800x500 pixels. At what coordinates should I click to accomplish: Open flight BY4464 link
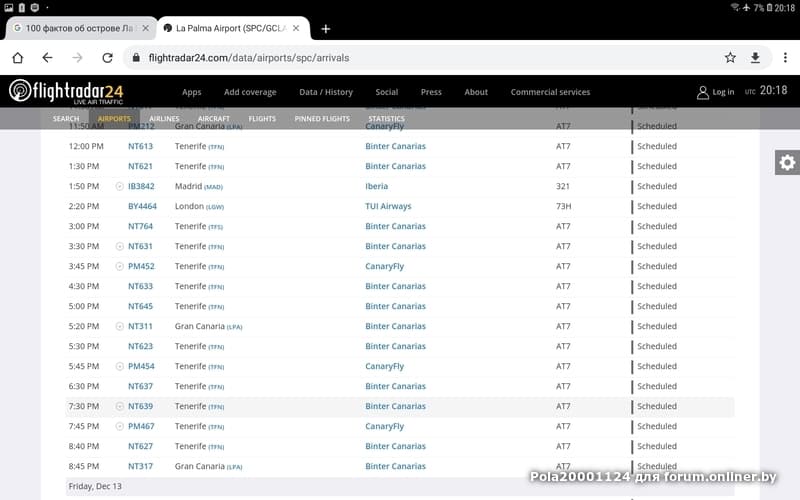(x=142, y=206)
